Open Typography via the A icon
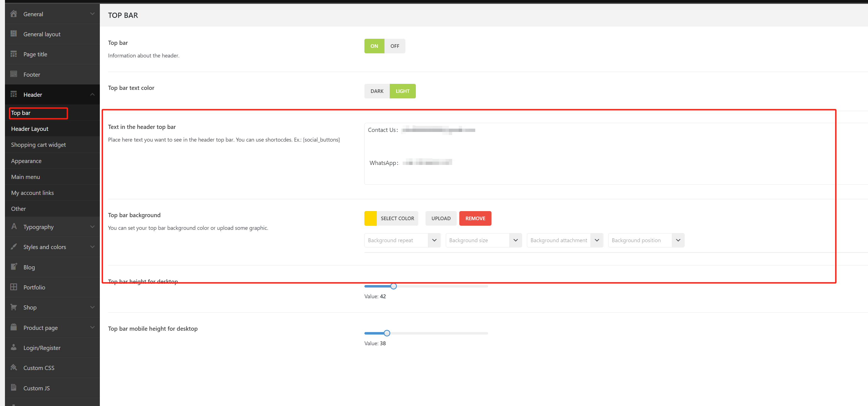The height and width of the screenshot is (406, 868). (x=14, y=227)
